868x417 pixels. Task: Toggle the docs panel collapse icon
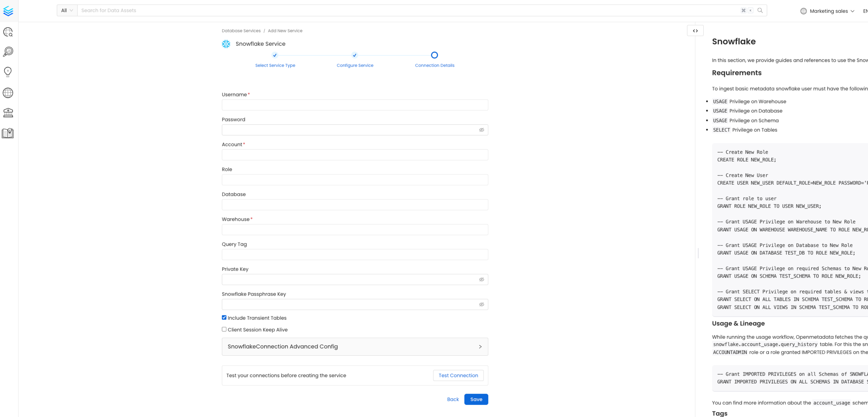click(695, 31)
